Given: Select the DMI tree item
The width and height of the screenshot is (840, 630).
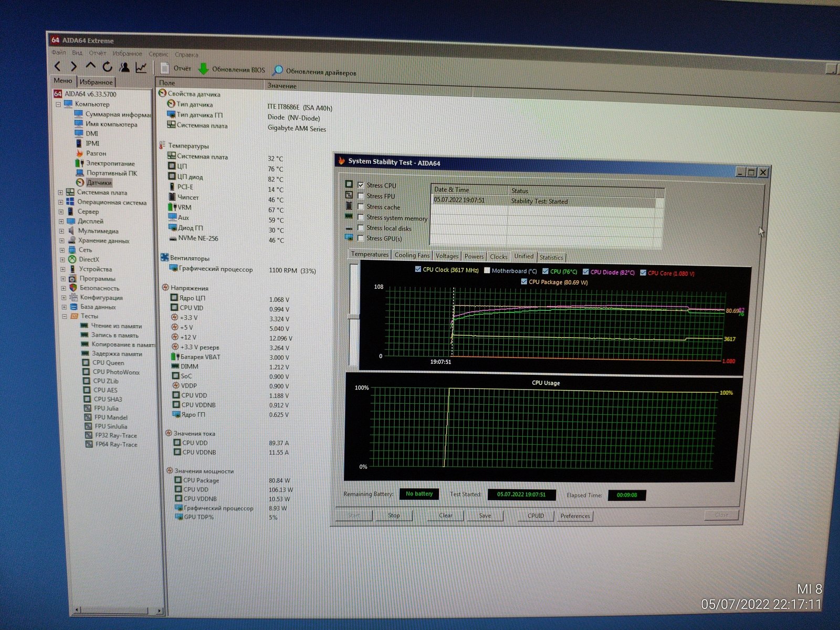Looking at the screenshot, I should pyautogui.click(x=87, y=133).
